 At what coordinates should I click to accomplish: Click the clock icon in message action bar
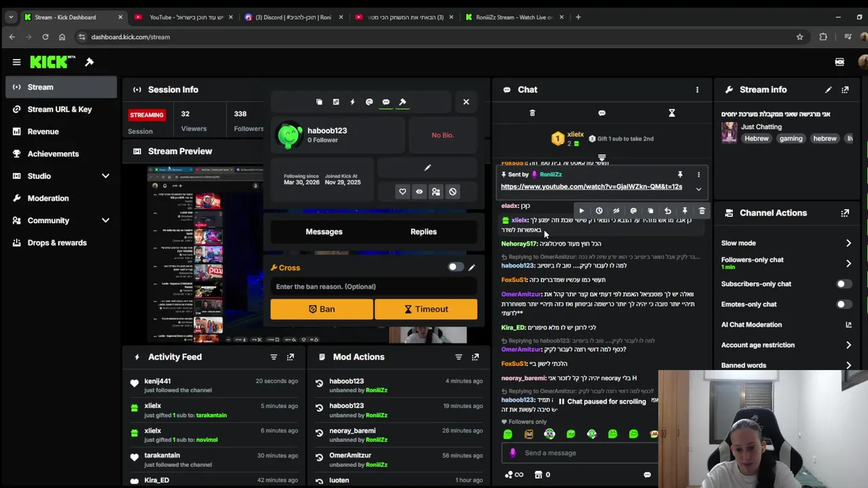pyautogui.click(x=599, y=211)
